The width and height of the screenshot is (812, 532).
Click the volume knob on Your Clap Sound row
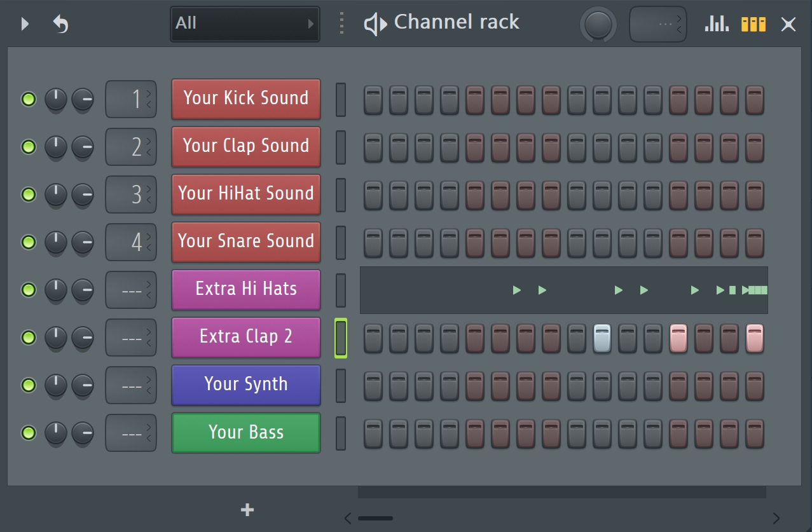click(x=56, y=147)
